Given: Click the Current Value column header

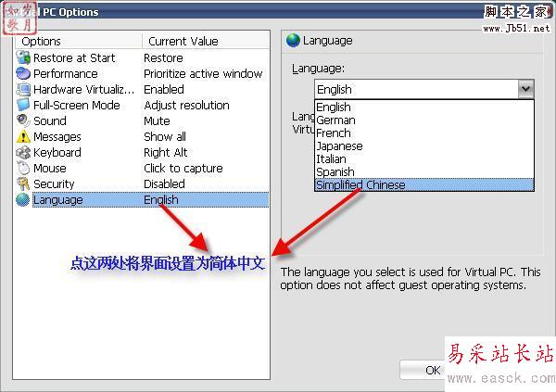Looking at the screenshot, I should (x=206, y=41).
